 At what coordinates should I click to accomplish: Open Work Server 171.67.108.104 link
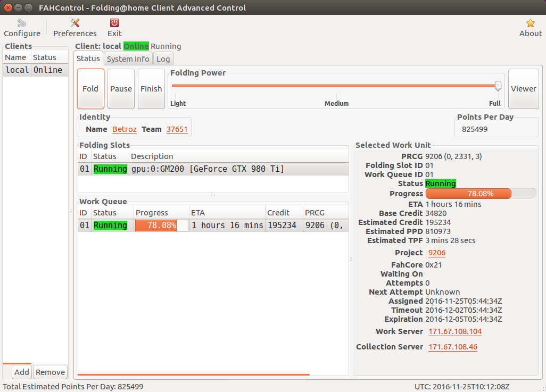click(455, 331)
